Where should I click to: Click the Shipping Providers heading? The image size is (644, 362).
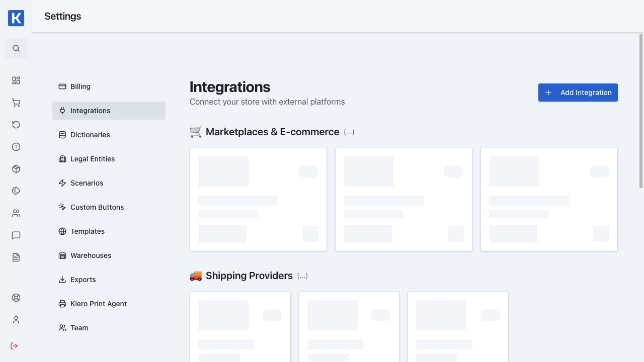tap(249, 276)
